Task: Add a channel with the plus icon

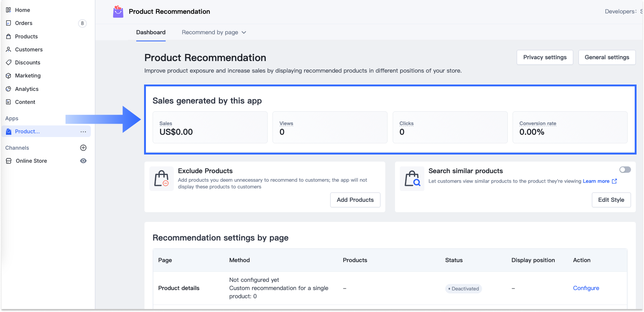Action: pyautogui.click(x=83, y=148)
